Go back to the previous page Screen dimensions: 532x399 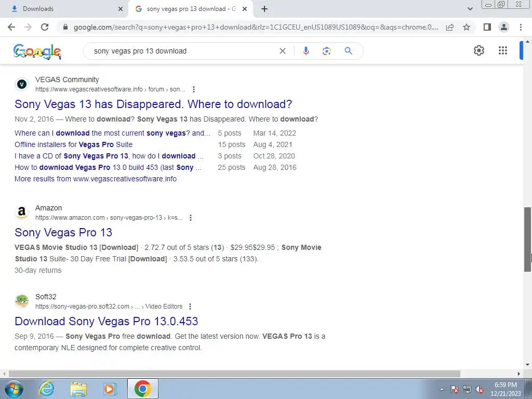tap(11, 27)
